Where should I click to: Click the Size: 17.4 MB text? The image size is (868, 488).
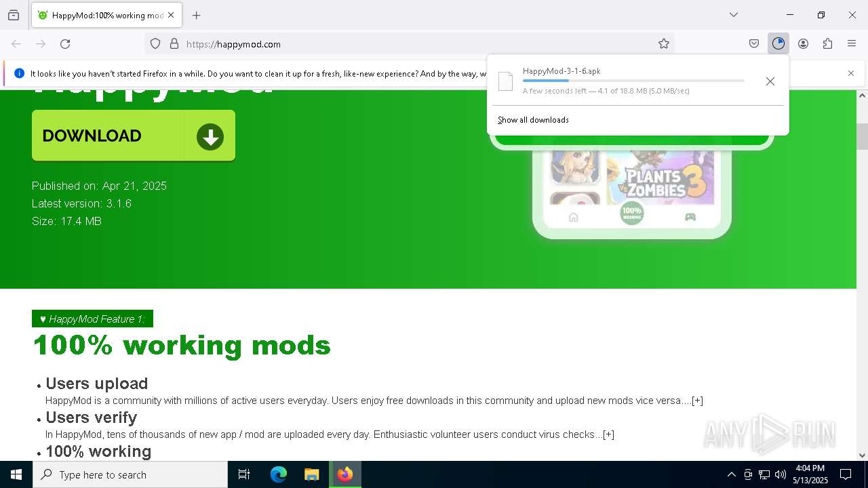(66, 221)
